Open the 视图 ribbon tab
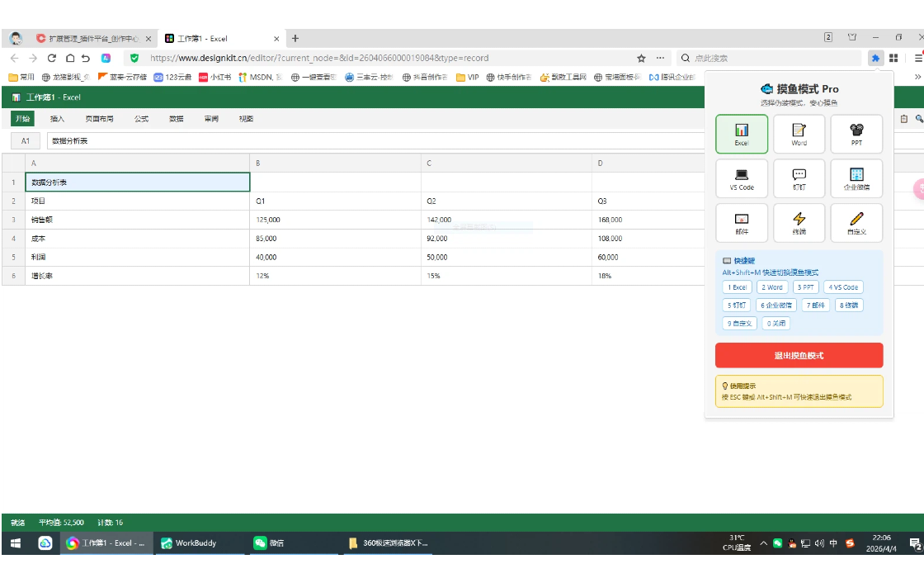924x578 pixels. (246, 119)
